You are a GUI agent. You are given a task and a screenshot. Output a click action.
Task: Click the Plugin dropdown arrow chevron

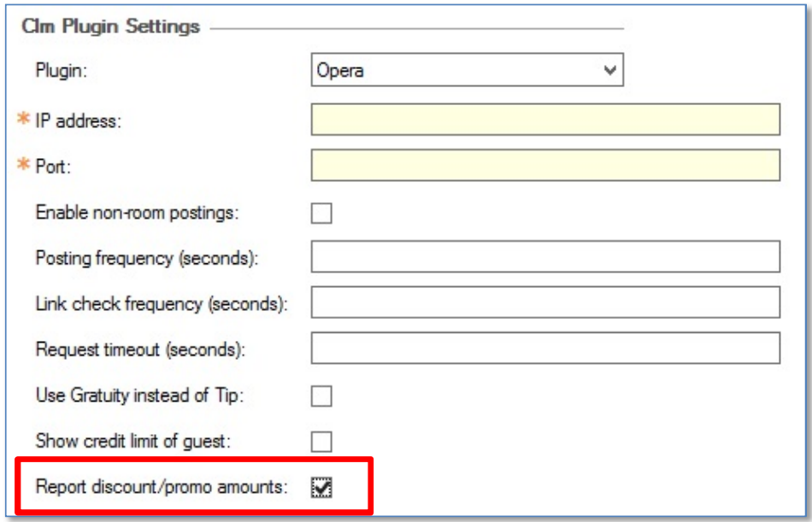tap(610, 70)
